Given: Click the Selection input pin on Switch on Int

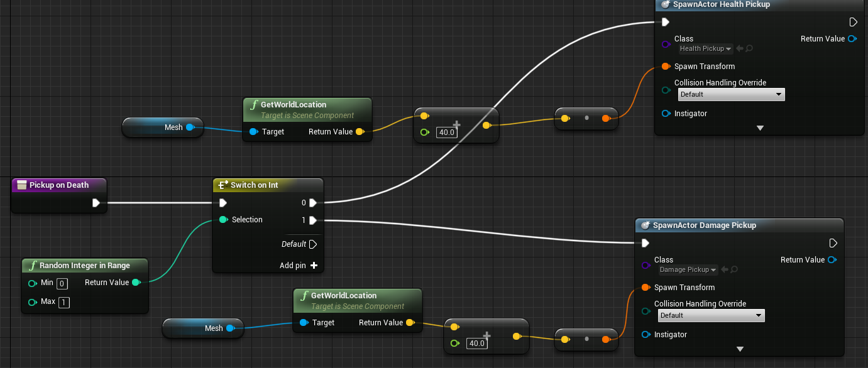Looking at the screenshot, I should click(x=223, y=220).
